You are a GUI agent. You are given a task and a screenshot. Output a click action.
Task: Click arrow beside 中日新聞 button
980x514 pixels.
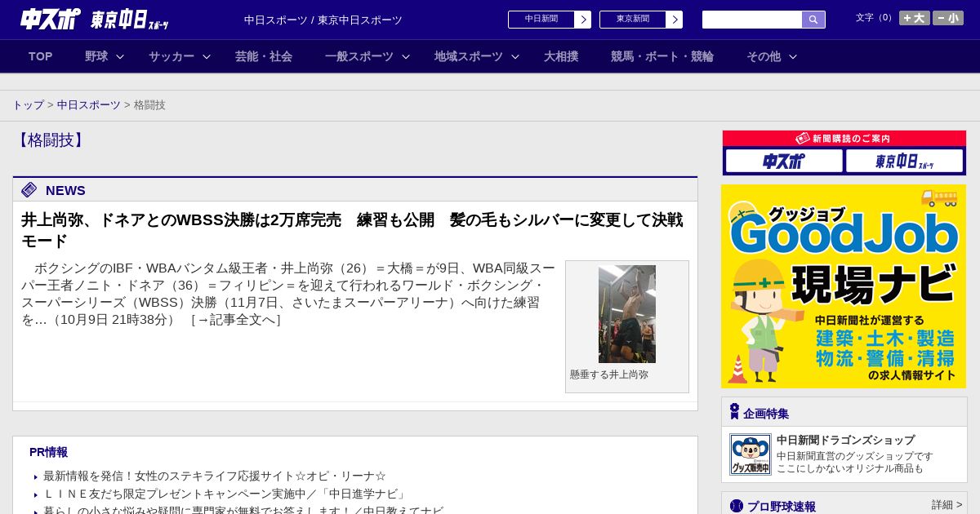583,20
